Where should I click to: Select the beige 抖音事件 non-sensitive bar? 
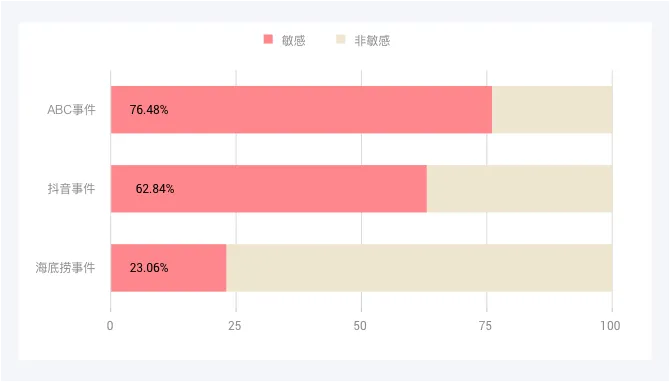pyautogui.click(x=520, y=189)
